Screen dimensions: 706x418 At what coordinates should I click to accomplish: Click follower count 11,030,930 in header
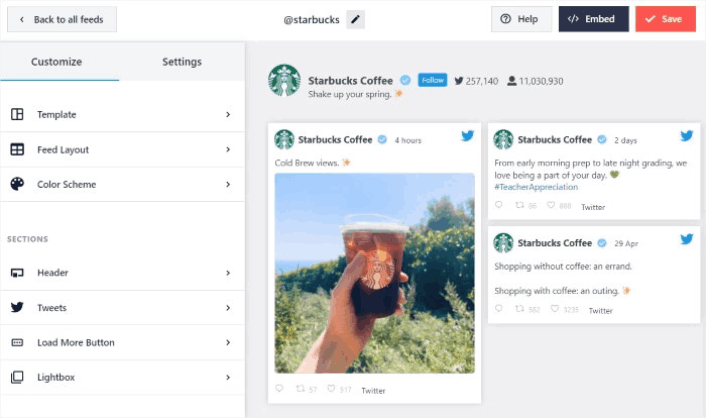coord(535,81)
